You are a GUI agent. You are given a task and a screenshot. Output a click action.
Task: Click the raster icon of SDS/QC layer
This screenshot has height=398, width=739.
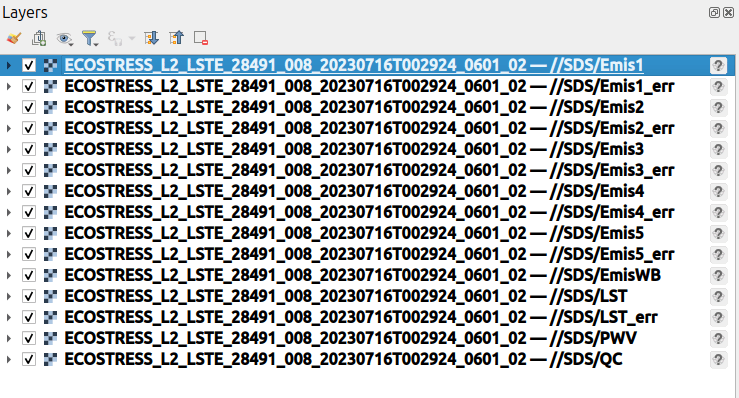point(50,359)
